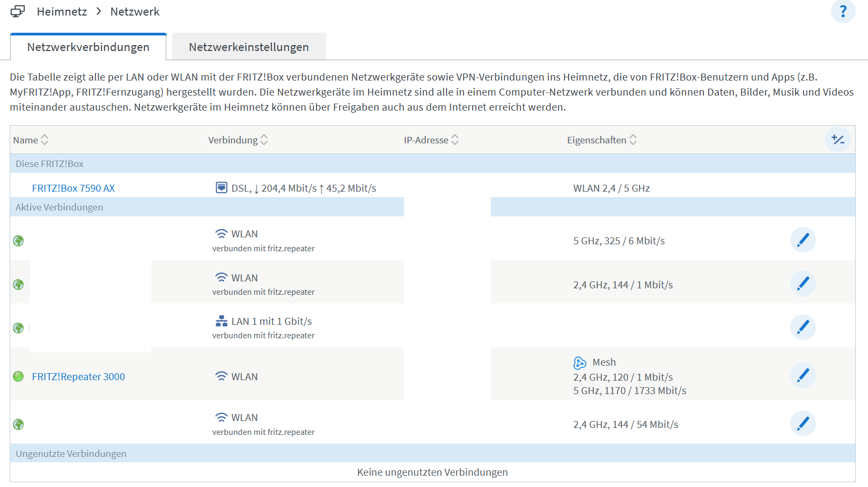
Task: Click WLAN icon of 144/1 Mbit/s row
Action: 222,278
